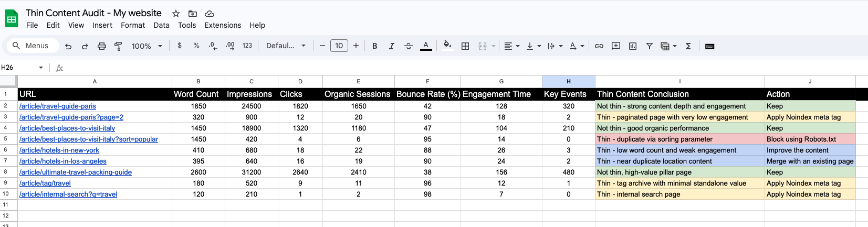Viewport: 868px width, 227px height.
Task: Check cloud save status icon
Action: click(210, 14)
